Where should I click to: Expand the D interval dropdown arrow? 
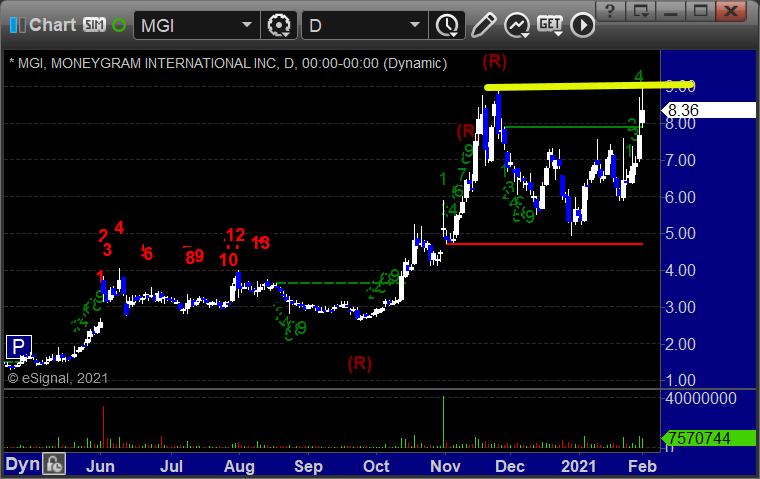click(415, 25)
